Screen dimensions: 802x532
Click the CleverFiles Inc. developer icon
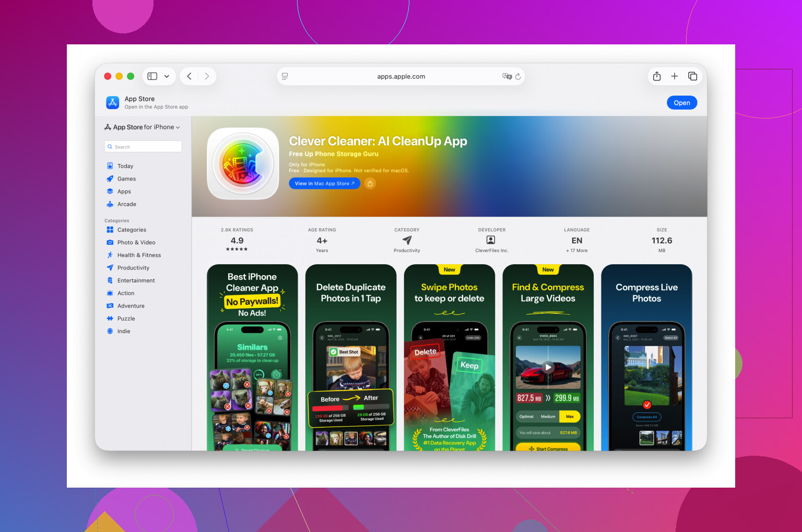click(491, 240)
